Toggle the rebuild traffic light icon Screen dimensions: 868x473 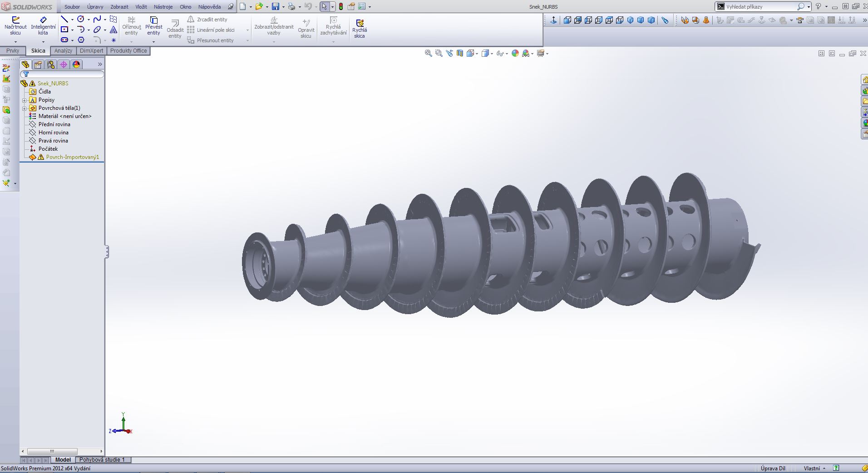tap(341, 7)
